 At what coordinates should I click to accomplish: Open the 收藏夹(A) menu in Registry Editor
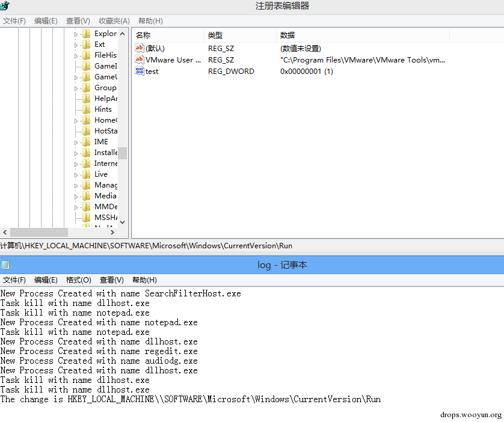[114, 21]
